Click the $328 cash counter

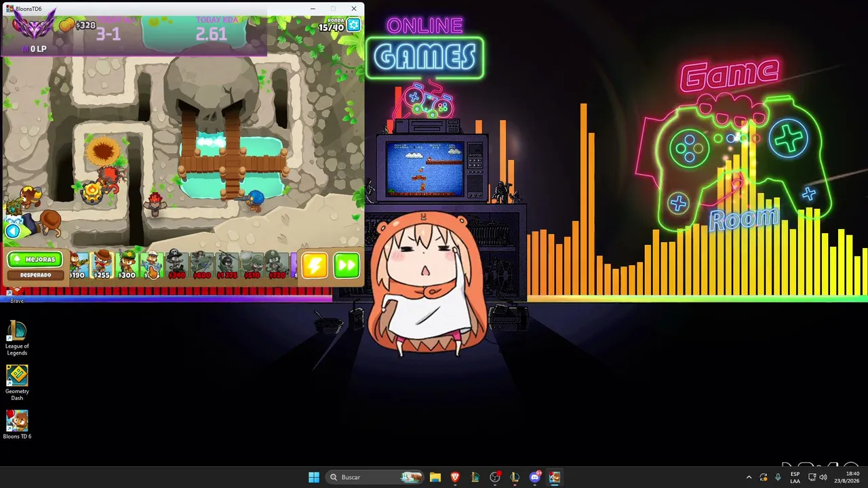coord(77,26)
